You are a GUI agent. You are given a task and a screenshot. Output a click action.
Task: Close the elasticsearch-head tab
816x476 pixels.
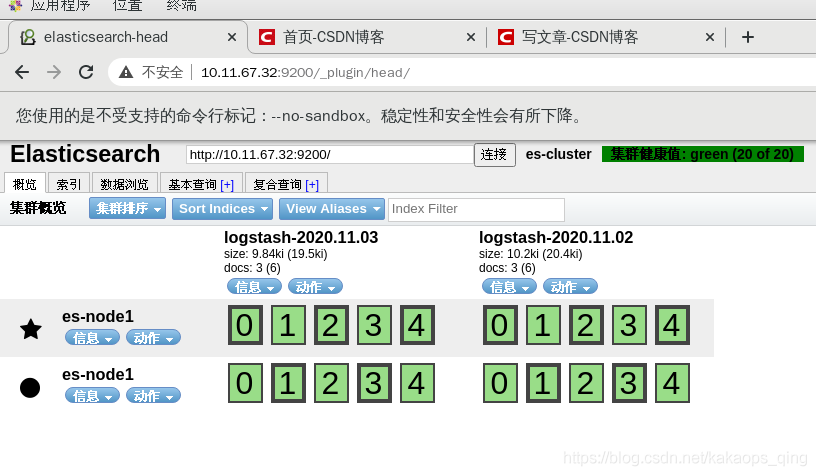tap(232, 37)
